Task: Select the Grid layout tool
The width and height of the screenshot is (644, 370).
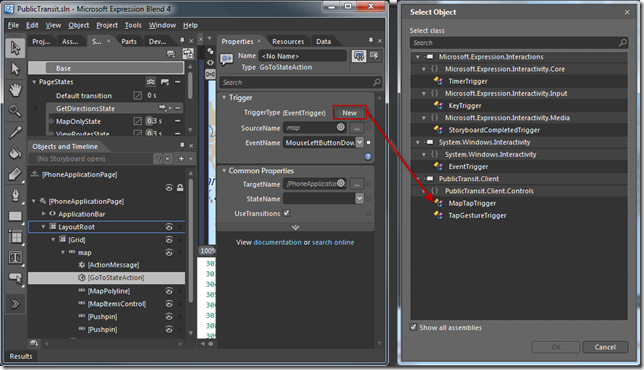Action: tap(15, 237)
